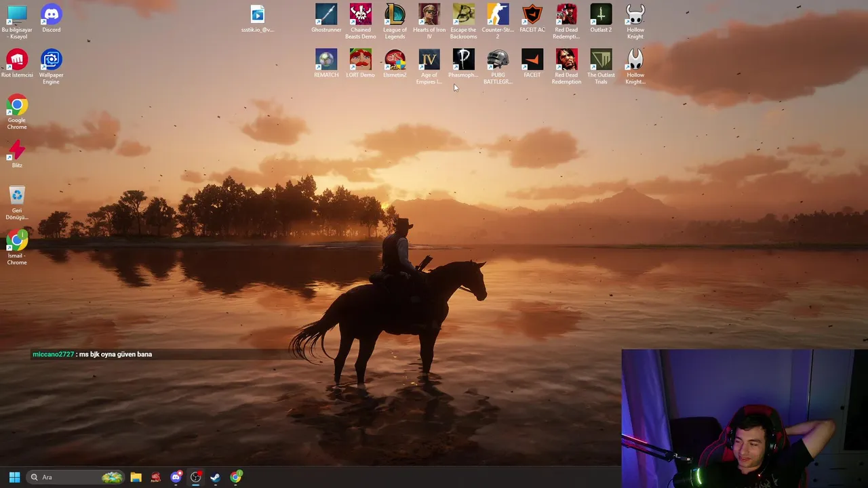This screenshot has height=488, width=868.
Task: Click the landscape search highlight image
Action: coord(112,477)
